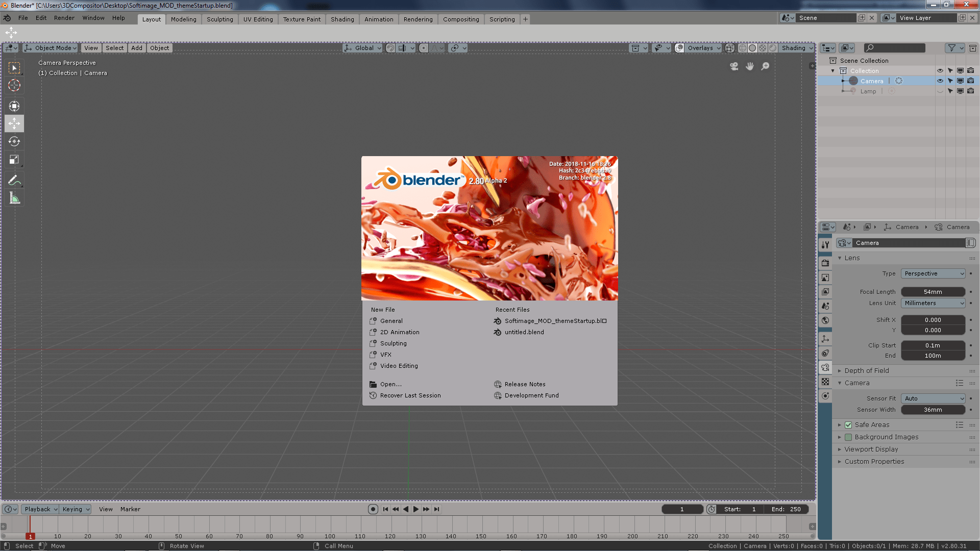Uncheck the Safe Areas checkbox
This screenshot has width=980, height=551.
848,425
